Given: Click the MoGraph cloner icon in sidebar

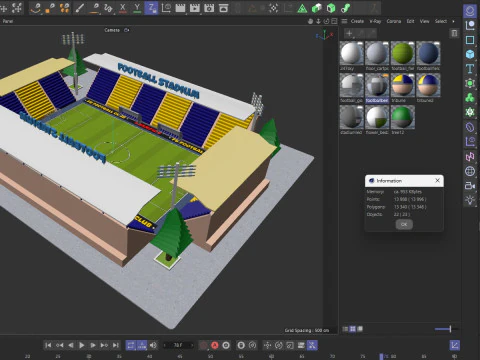Looking at the screenshot, I should point(470,98).
